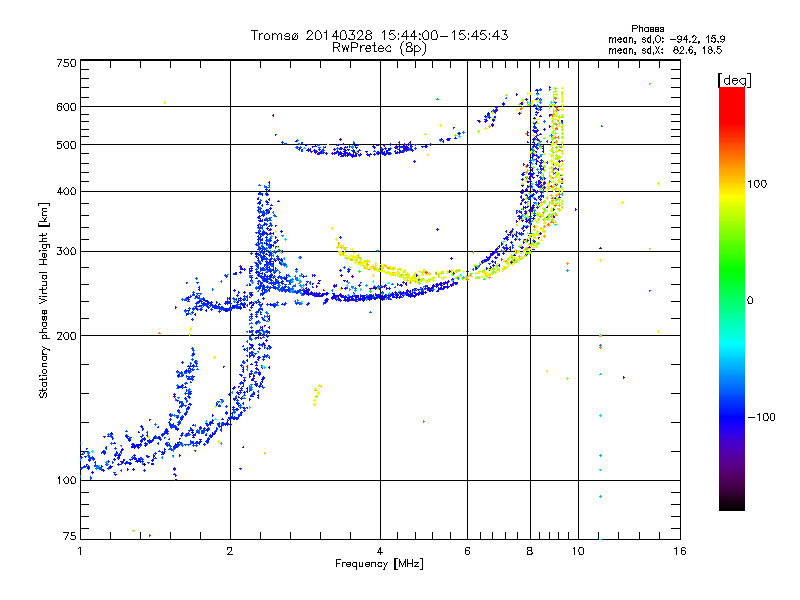800x600 pixels.
Task: Click the y-axis label 'Stationary phase Virtual Height [km]'
Action: pyautogui.click(x=43, y=300)
